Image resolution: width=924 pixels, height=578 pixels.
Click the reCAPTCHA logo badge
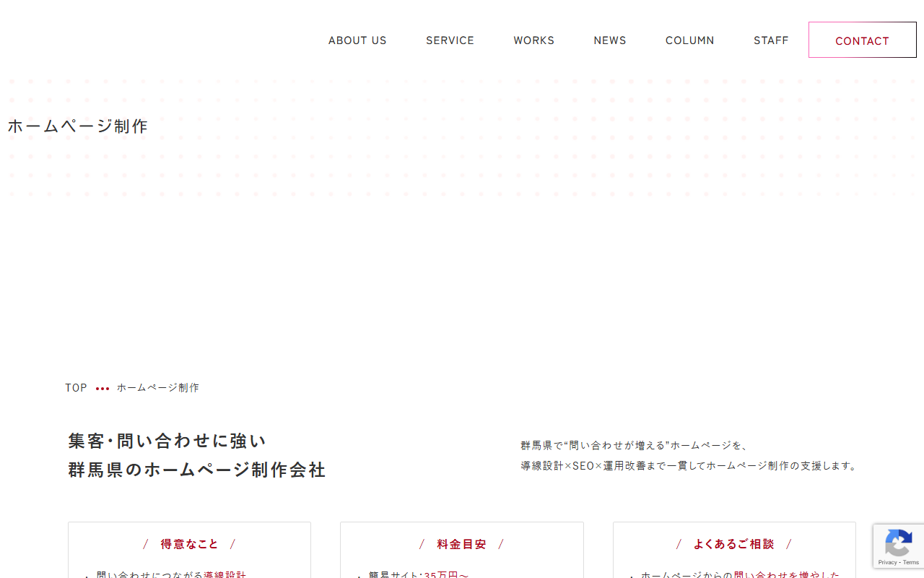[x=898, y=542]
